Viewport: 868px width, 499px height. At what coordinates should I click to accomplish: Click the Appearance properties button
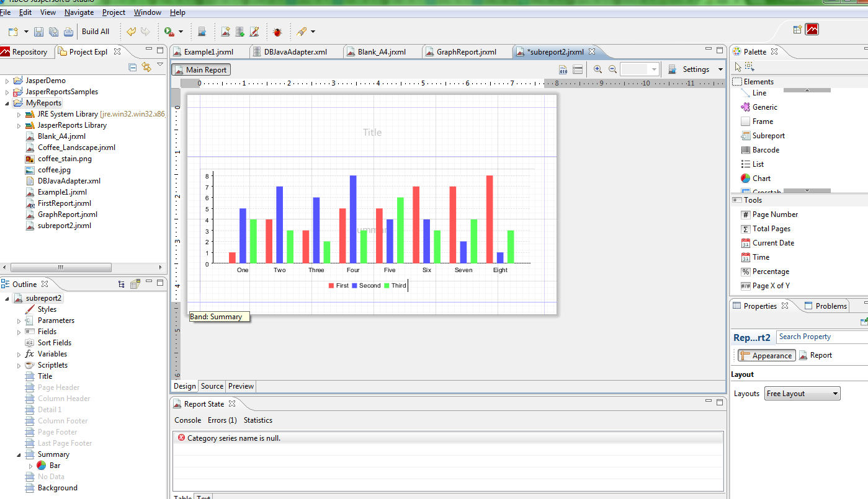pyautogui.click(x=766, y=356)
